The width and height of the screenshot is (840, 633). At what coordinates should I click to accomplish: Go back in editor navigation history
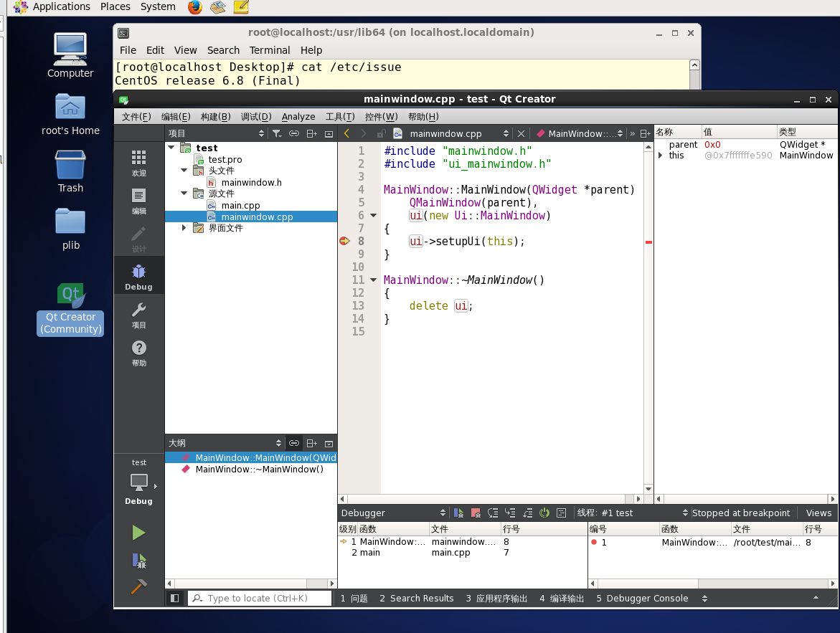[346, 133]
